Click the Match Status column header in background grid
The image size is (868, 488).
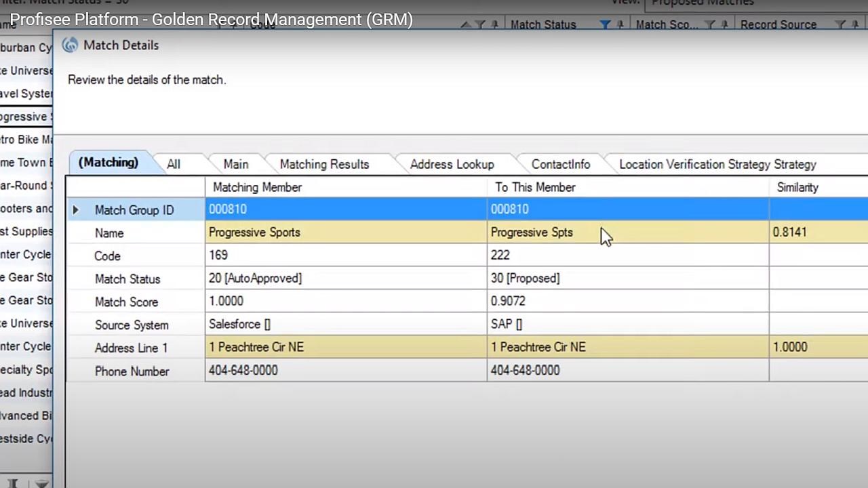pyautogui.click(x=543, y=25)
